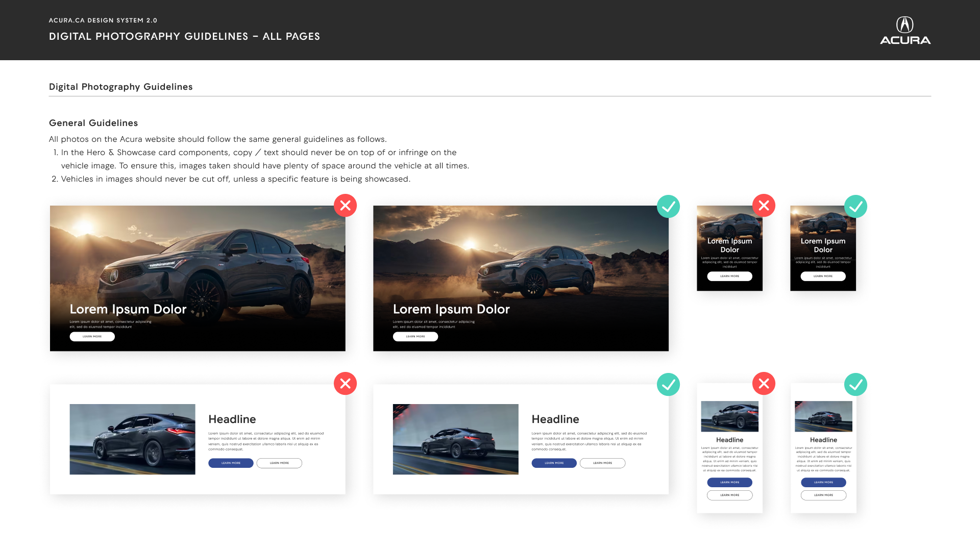Click blue Learn More in correct mobile showcase card
The width and height of the screenshot is (980, 551).
tap(823, 482)
